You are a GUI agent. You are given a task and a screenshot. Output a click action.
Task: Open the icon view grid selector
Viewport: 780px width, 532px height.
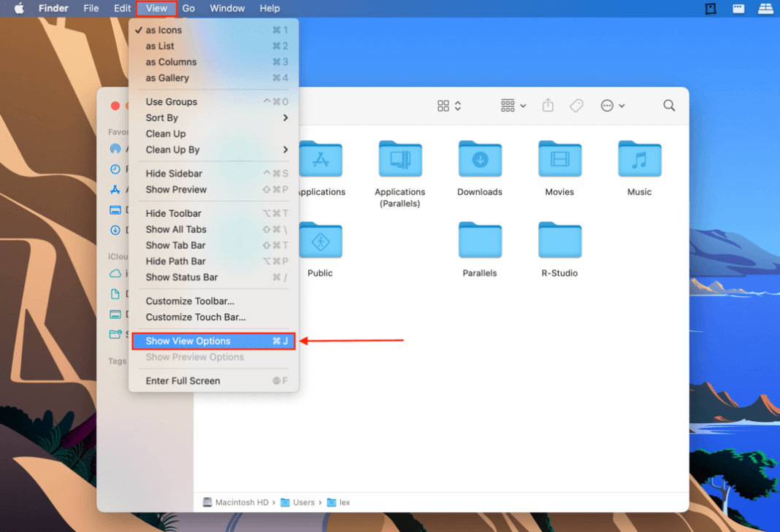pyautogui.click(x=447, y=105)
